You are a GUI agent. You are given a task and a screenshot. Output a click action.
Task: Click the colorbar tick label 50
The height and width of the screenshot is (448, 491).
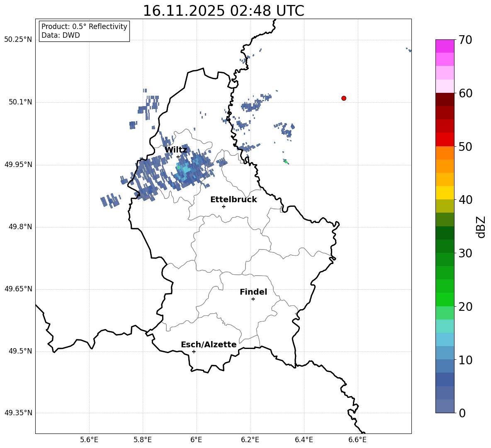point(465,147)
